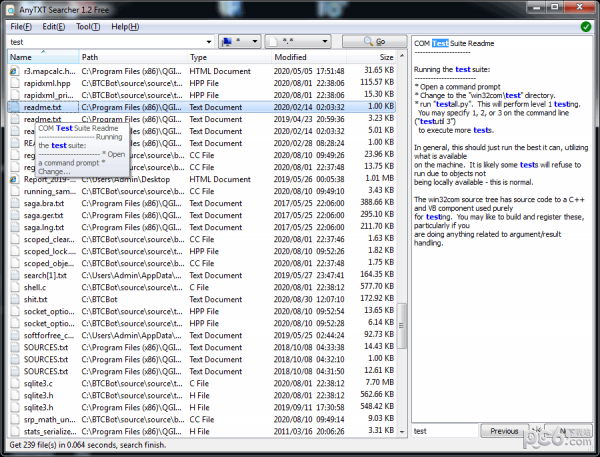Click the text file icon for saga.bra.txt
This screenshot has width=600, height=457.
coord(15,203)
